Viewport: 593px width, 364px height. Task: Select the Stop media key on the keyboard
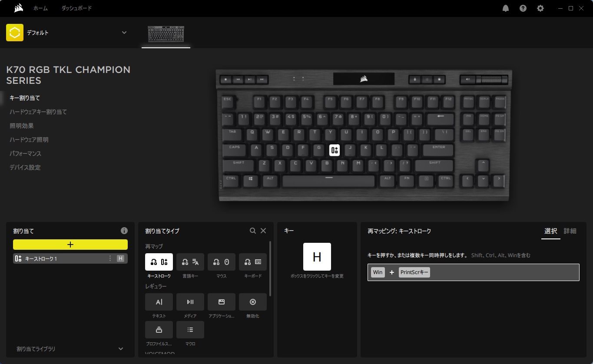pyautogui.click(x=226, y=79)
